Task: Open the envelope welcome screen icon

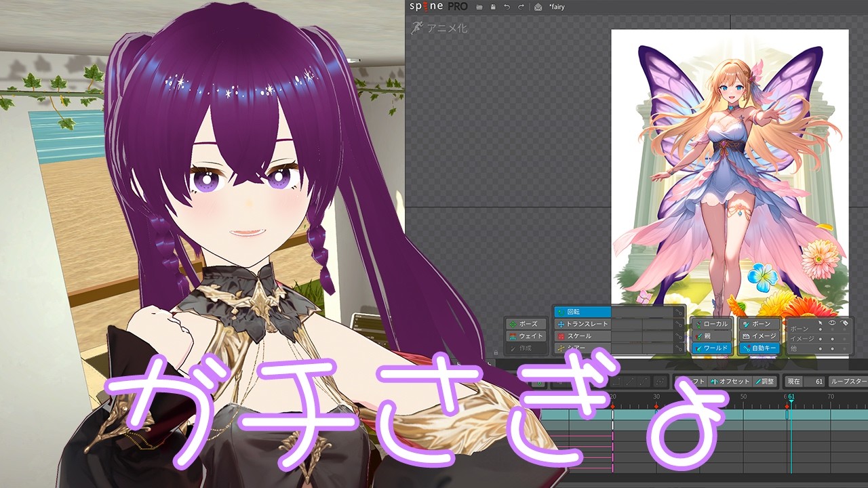Action: point(538,7)
